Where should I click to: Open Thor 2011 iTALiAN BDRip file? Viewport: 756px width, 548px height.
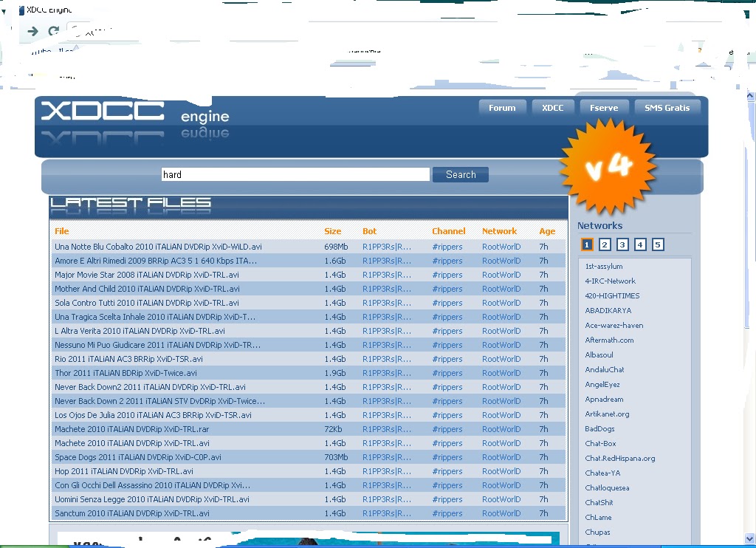[126, 372]
